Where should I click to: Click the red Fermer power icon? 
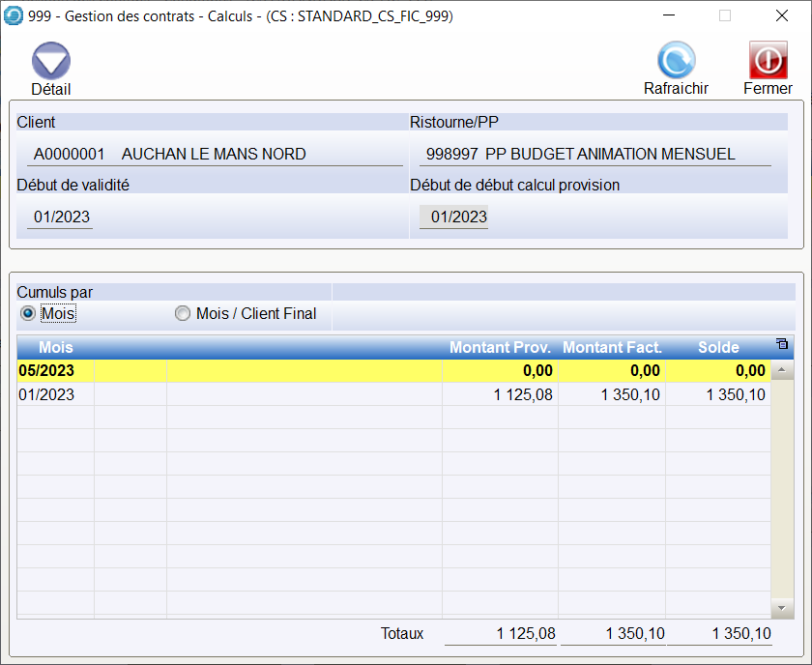click(x=768, y=60)
